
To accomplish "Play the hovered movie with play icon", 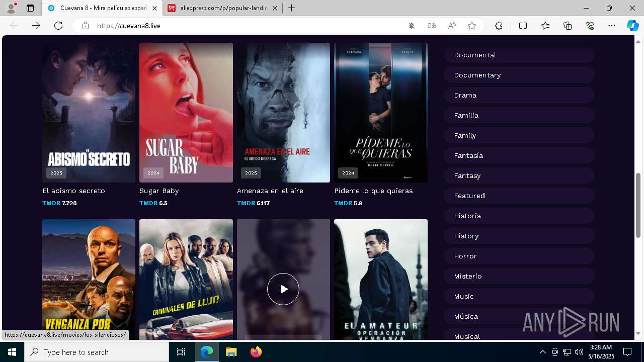I will click(x=283, y=289).
